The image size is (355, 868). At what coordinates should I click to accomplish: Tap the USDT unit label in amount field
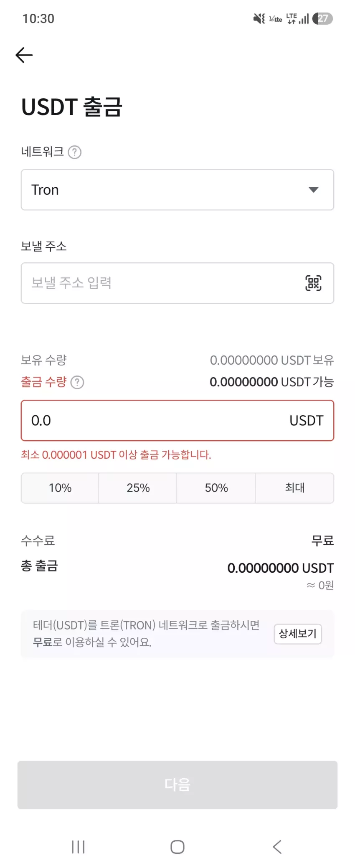[x=307, y=421]
